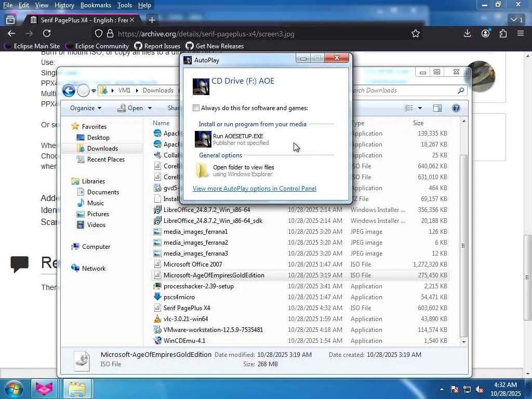Select vlc-3.0.21-win64 cone icon

tap(157, 319)
